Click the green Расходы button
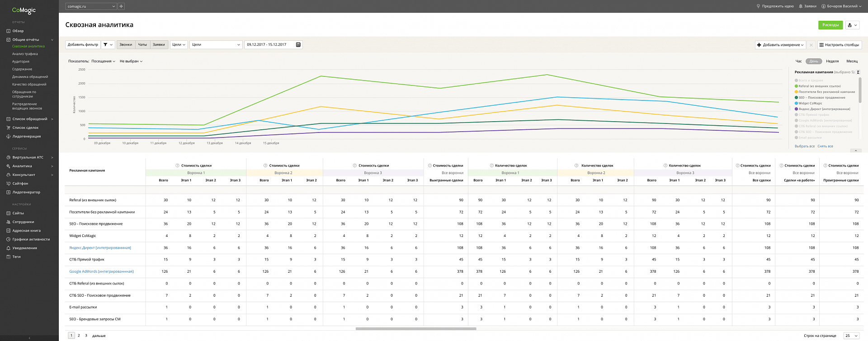 pyautogui.click(x=830, y=25)
